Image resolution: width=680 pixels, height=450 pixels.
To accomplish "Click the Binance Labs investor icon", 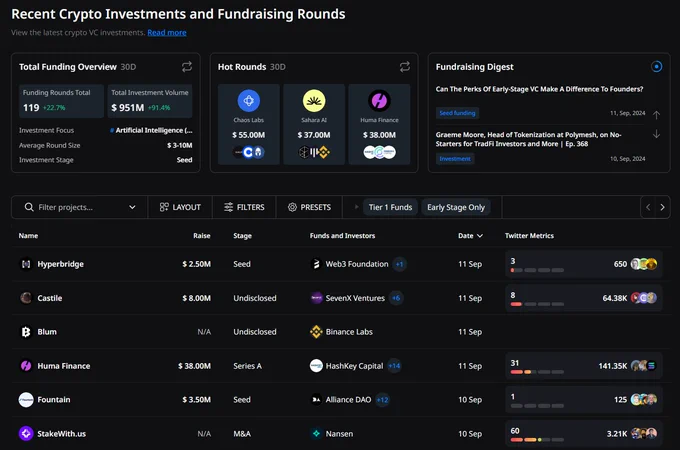I will pyautogui.click(x=316, y=332).
